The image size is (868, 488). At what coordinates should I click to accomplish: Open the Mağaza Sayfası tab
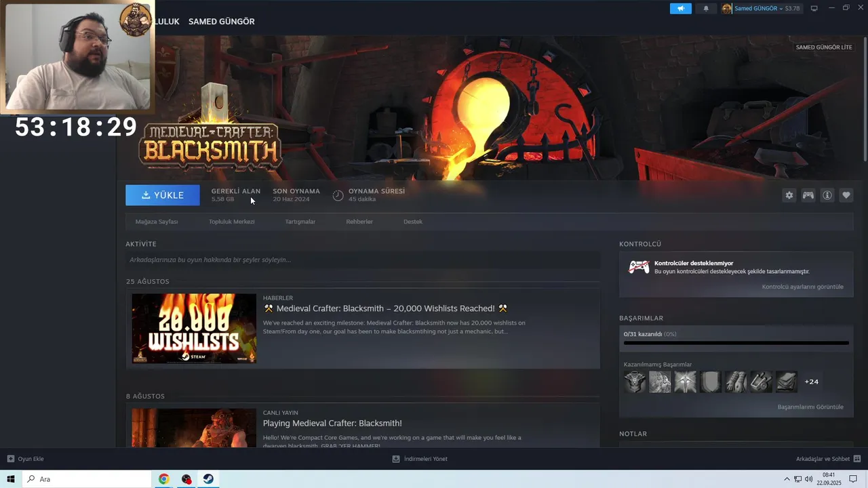tap(157, 222)
